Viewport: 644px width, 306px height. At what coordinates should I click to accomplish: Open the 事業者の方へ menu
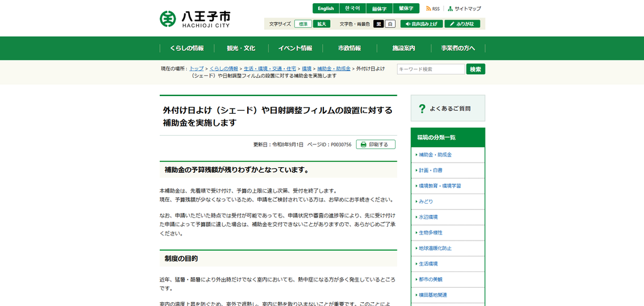[458, 48]
